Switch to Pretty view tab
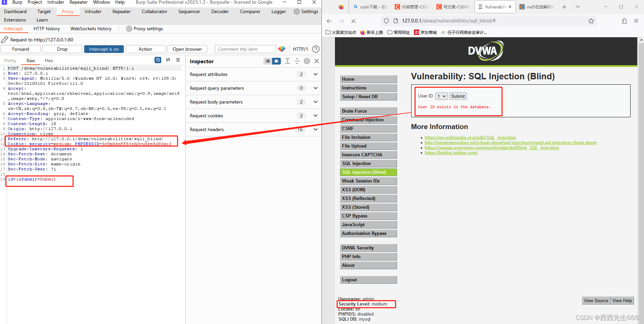 (x=10, y=60)
